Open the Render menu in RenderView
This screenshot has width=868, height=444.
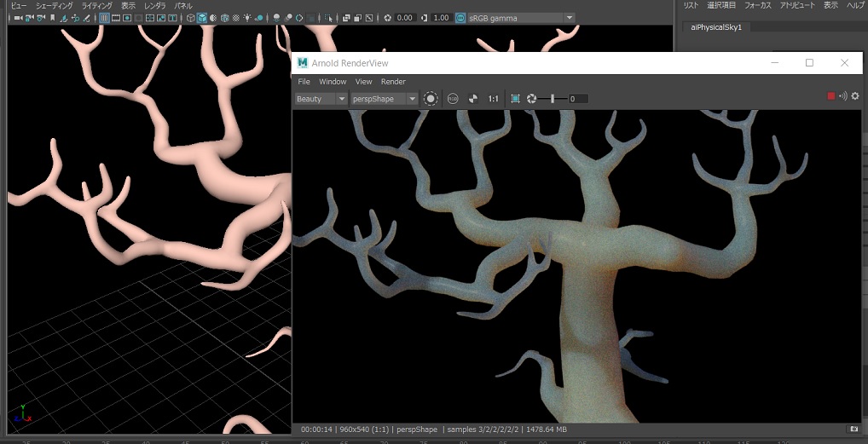coord(393,82)
